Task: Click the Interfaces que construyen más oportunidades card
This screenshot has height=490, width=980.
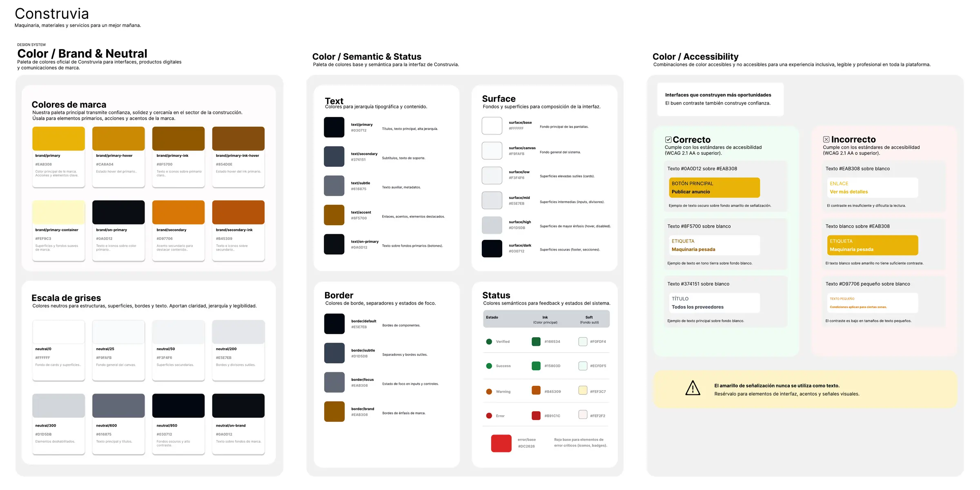Action: coord(720,99)
